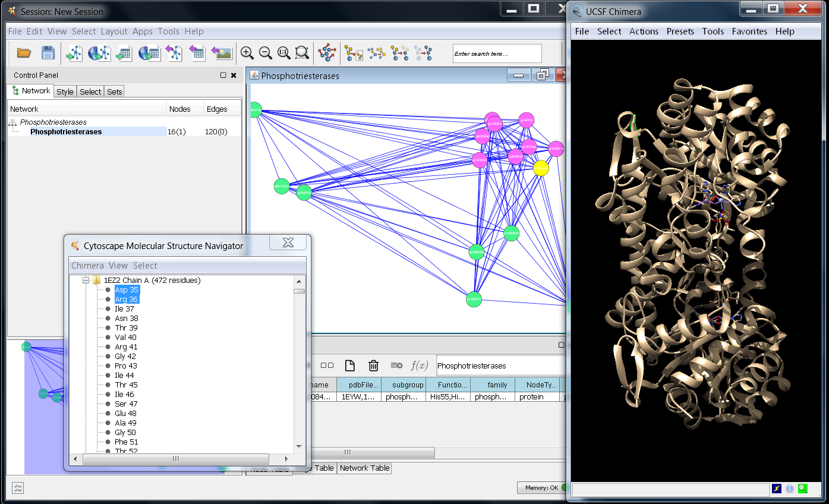Open the Presets menu in Chimera

680,31
